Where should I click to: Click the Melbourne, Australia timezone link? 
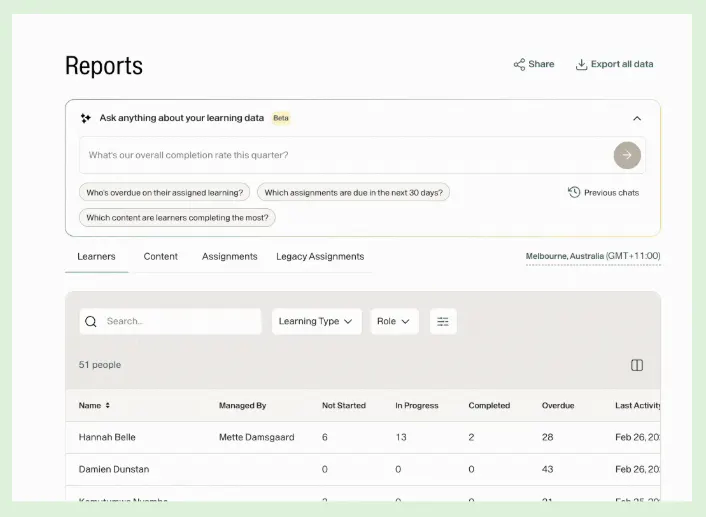(592, 257)
